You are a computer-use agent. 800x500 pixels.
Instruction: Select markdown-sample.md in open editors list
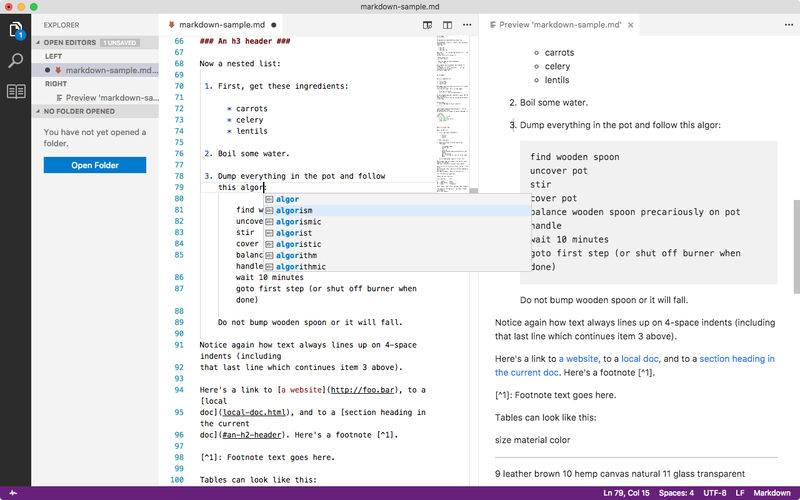coord(95,70)
